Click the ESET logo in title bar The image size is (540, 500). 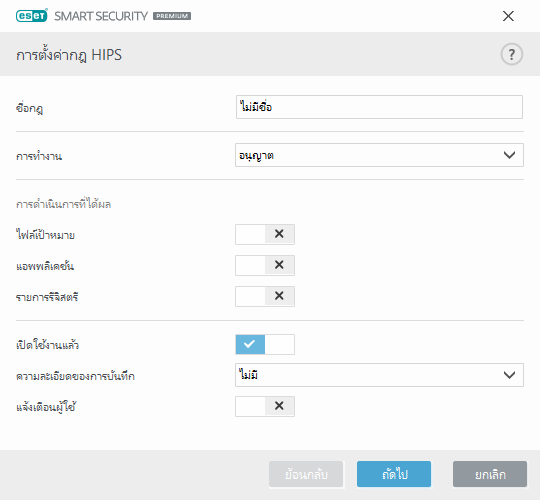point(31,16)
